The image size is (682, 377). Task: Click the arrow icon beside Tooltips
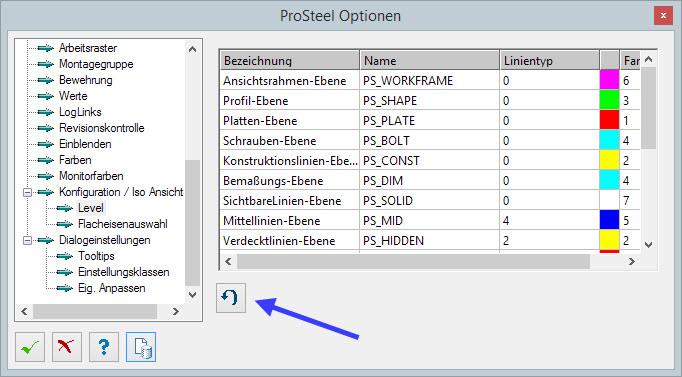65,256
